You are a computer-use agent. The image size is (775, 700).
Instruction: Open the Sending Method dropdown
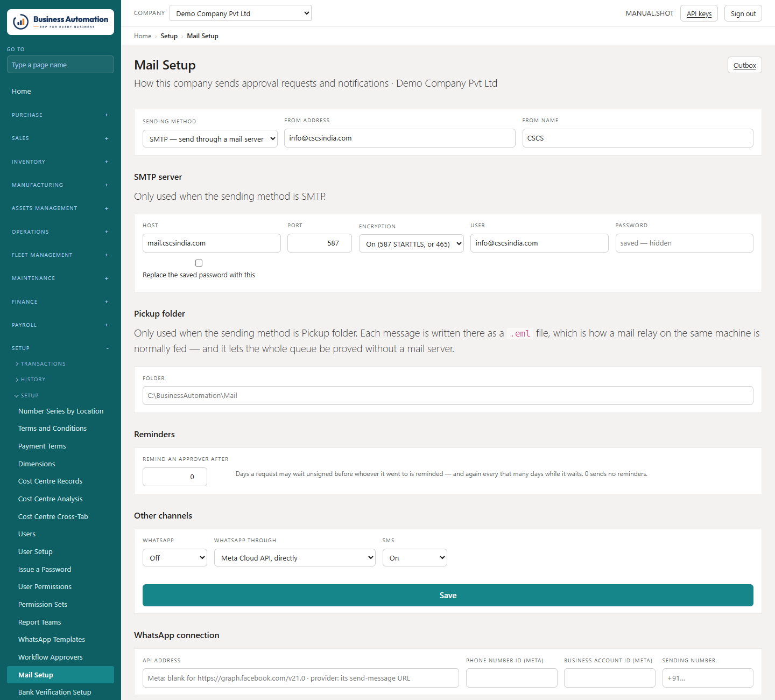pyautogui.click(x=210, y=138)
